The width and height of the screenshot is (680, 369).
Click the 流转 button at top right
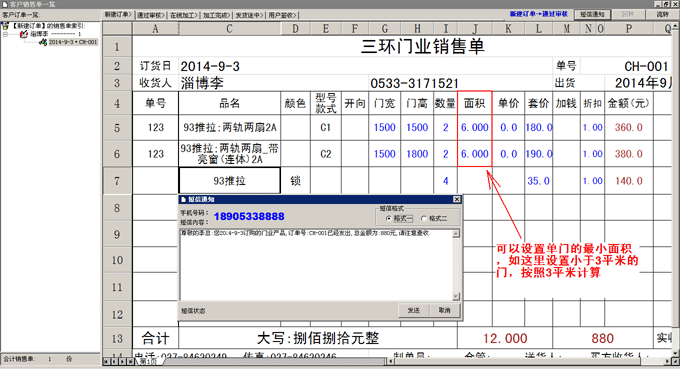click(662, 14)
